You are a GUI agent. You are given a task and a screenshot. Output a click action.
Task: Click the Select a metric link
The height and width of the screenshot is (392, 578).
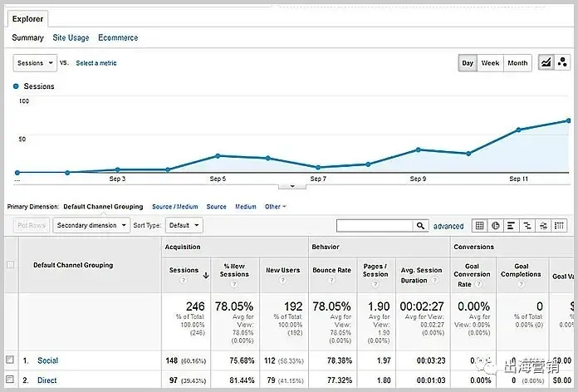click(96, 63)
